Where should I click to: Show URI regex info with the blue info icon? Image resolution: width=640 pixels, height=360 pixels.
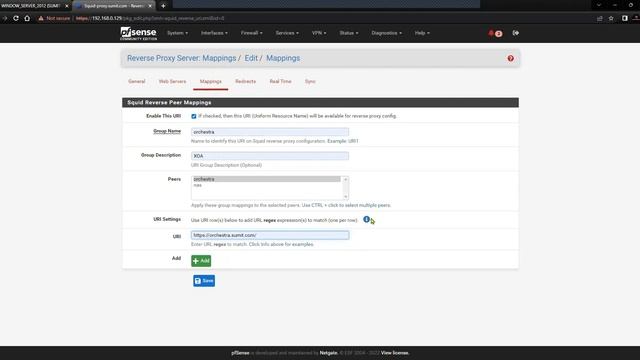366,220
